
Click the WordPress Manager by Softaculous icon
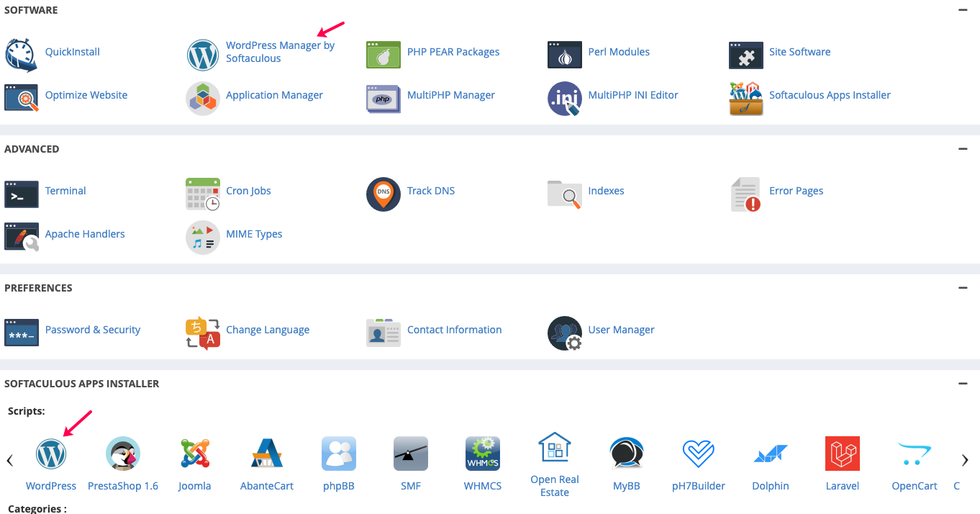[x=203, y=55]
